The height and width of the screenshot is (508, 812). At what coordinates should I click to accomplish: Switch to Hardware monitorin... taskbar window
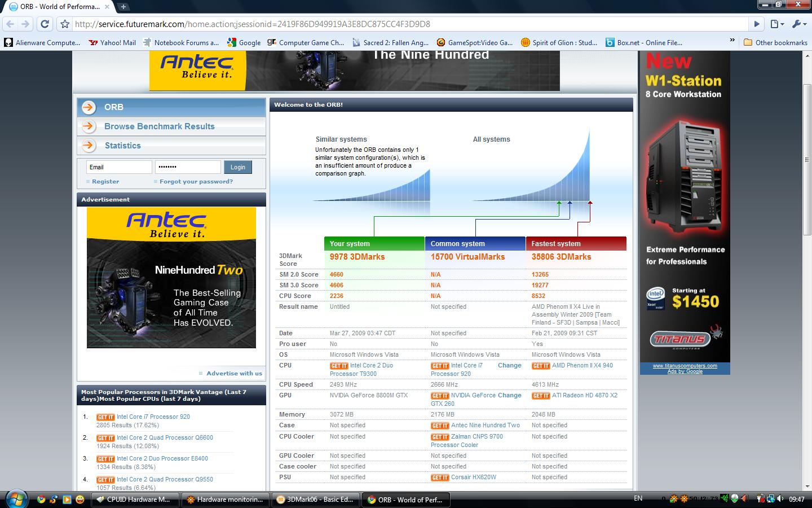point(225,500)
